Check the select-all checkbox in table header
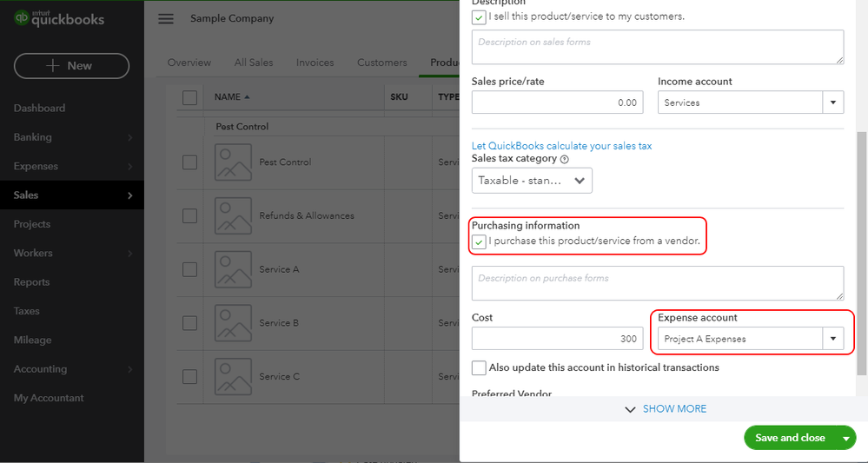Viewport: 868px width, 463px height. point(190,97)
